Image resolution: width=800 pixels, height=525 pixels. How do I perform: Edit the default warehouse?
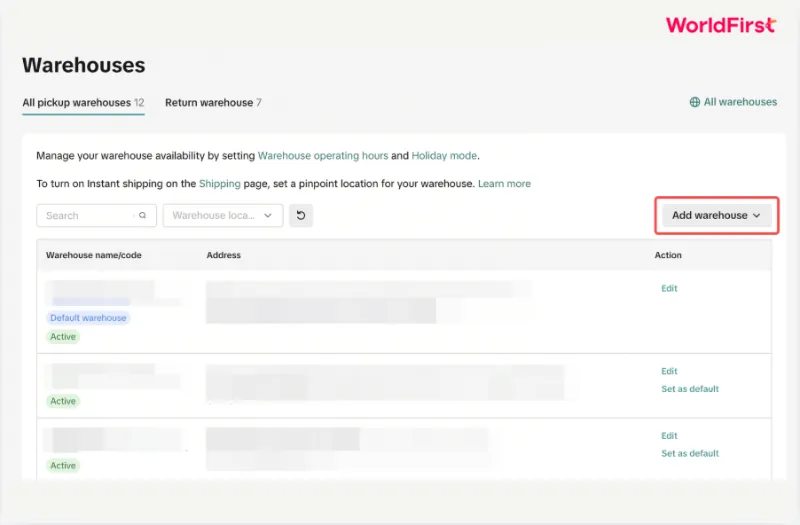(669, 288)
